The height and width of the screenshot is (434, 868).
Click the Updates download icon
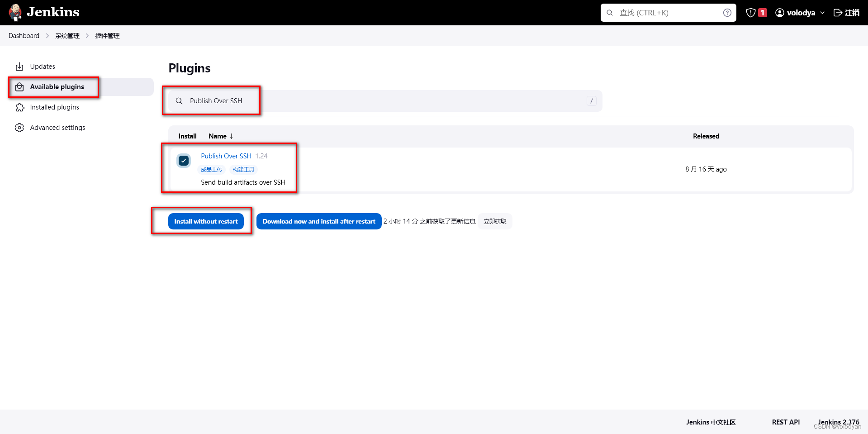point(19,67)
